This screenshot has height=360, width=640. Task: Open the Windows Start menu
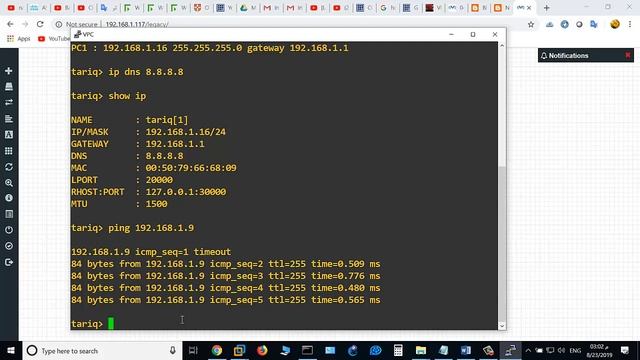click(11, 351)
